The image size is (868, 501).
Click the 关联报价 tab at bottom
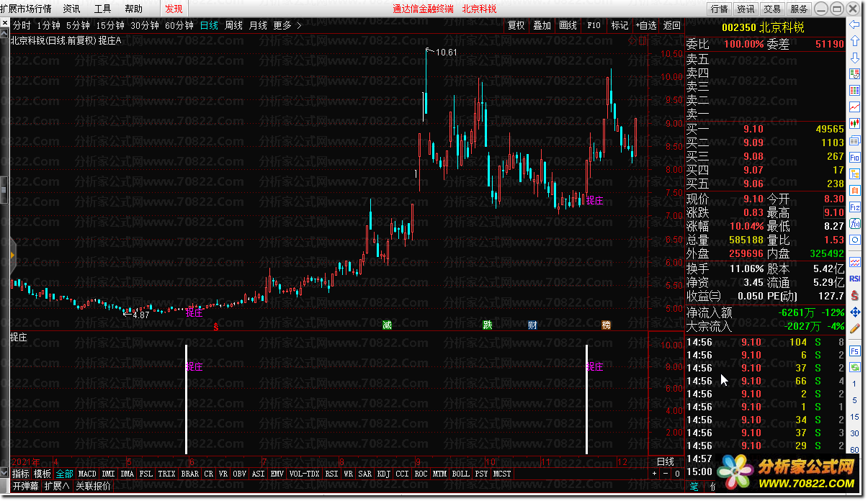pyautogui.click(x=93, y=486)
